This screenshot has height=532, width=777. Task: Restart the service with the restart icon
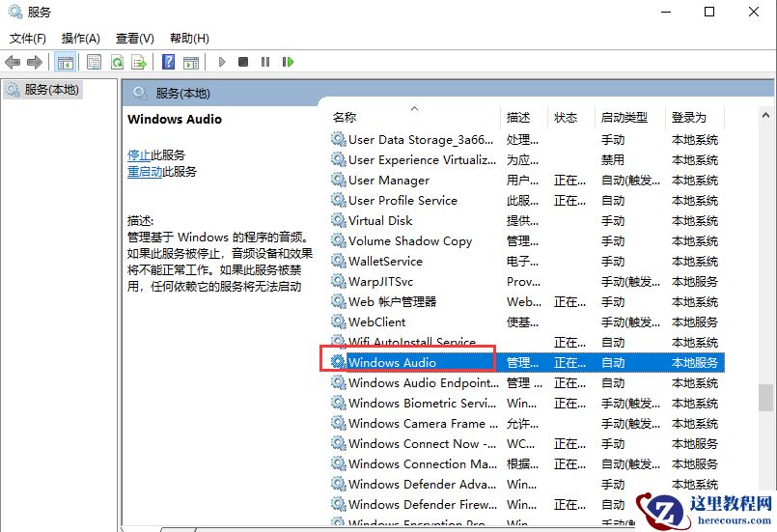point(288,62)
